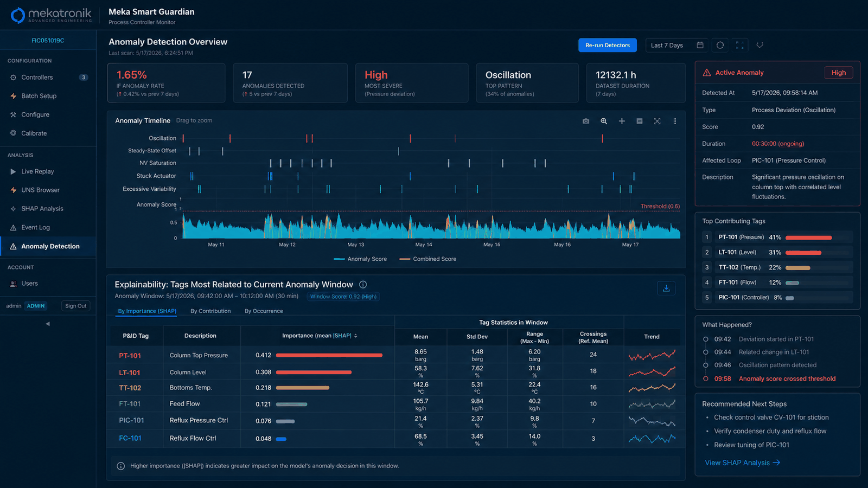This screenshot has height=488, width=868.
Task: Click the 17 Anomalies Detected card
Action: [x=290, y=83]
